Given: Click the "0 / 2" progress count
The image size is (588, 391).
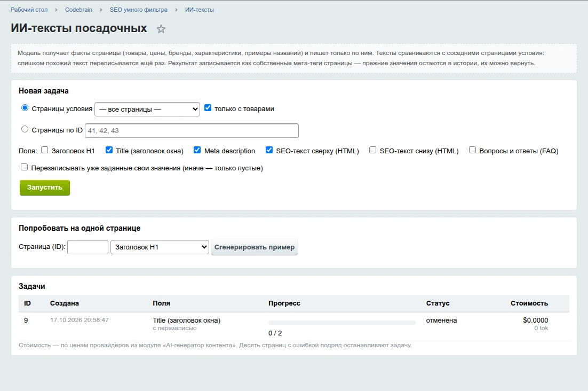Looking at the screenshot, I should coord(275,333).
